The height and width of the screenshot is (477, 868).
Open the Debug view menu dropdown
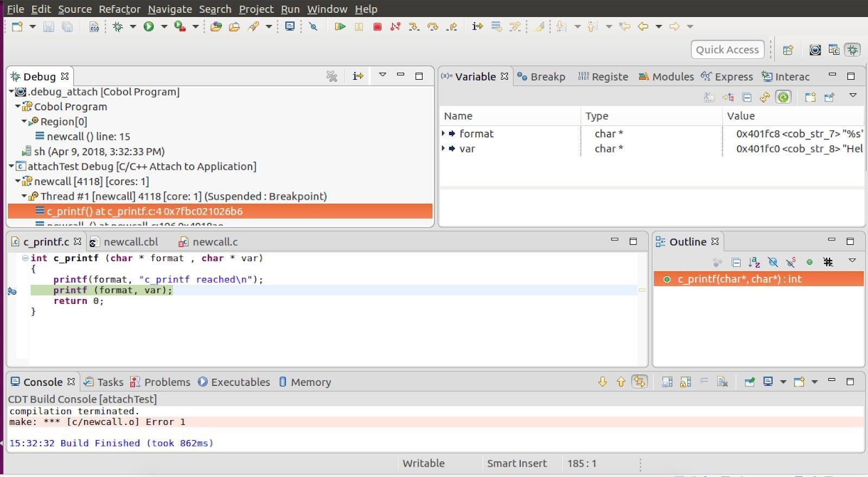(382, 75)
